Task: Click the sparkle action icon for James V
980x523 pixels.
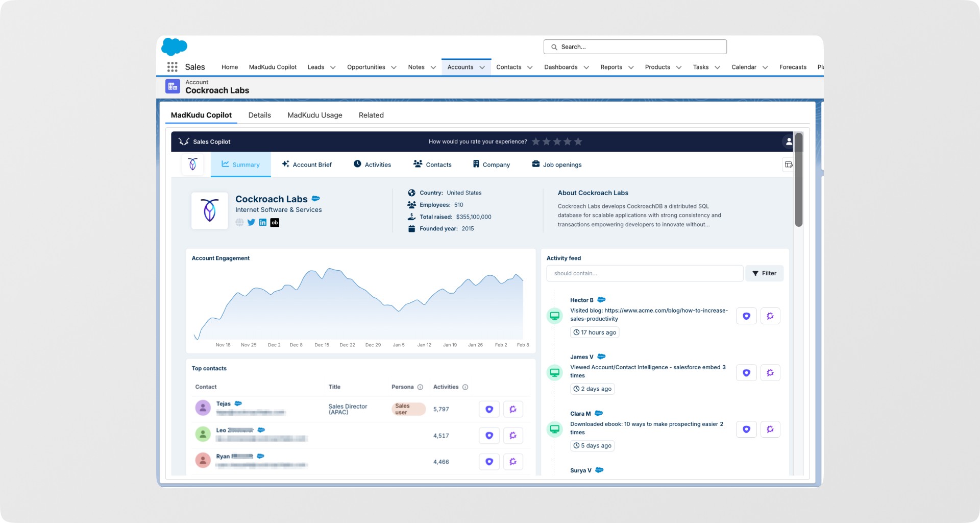Action: coord(770,373)
